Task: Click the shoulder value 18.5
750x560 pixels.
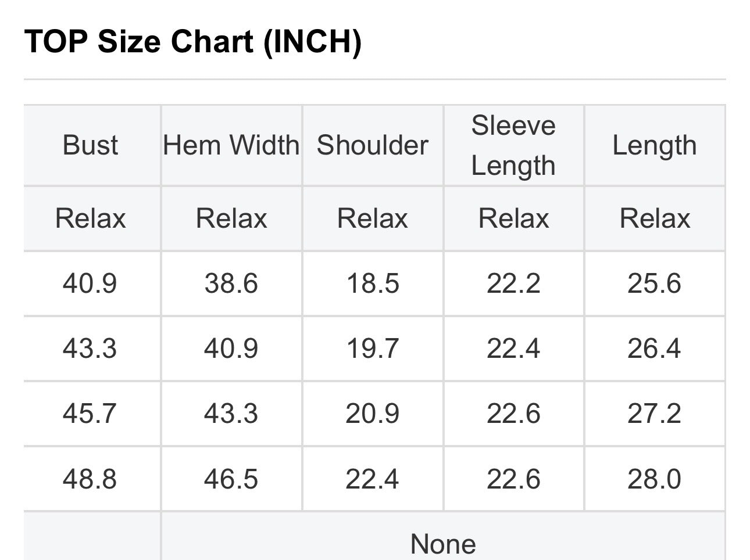Action: pos(373,284)
